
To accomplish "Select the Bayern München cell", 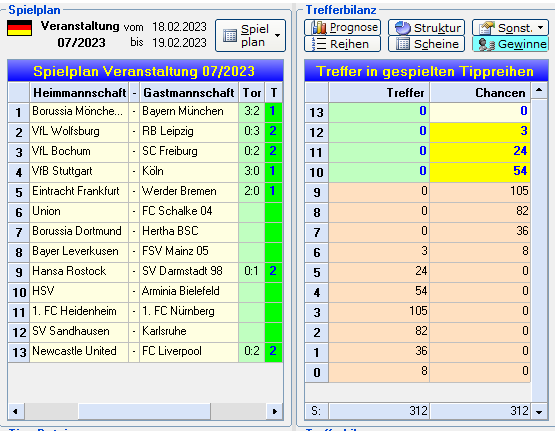I will coord(189,113).
